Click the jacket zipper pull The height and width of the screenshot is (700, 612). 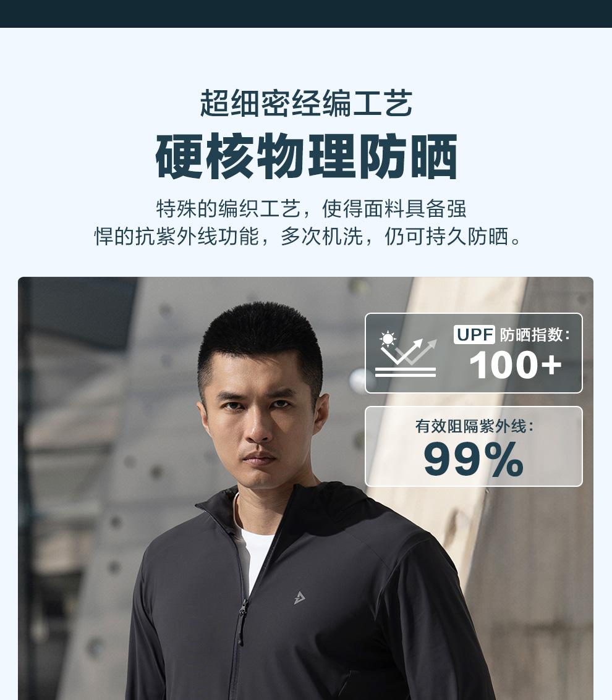[242, 623]
